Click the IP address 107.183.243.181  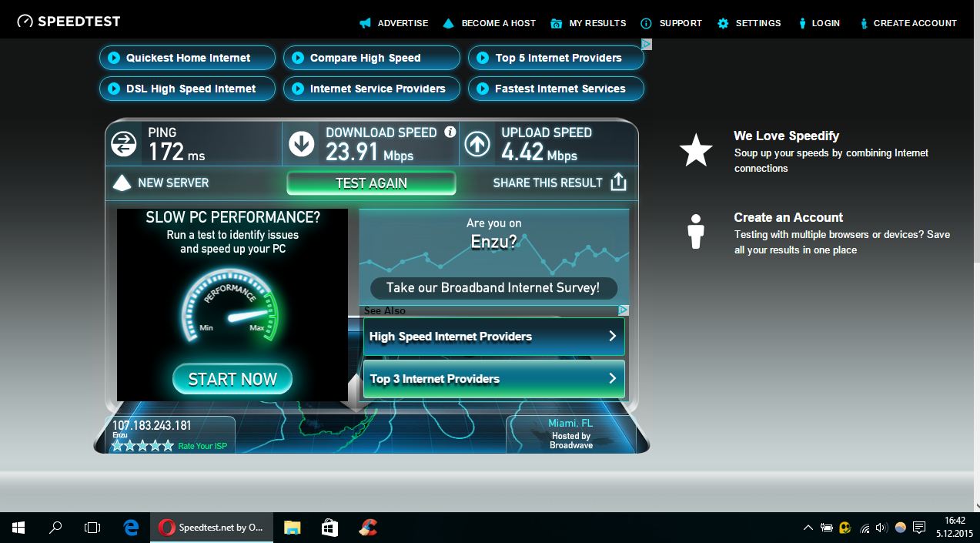pos(152,425)
